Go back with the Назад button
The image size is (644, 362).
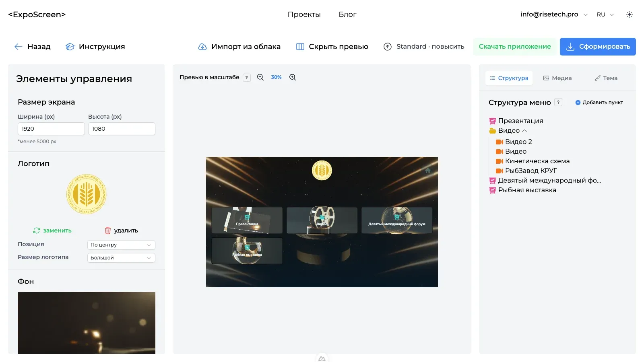pyautogui.click(x=33, y=47)
